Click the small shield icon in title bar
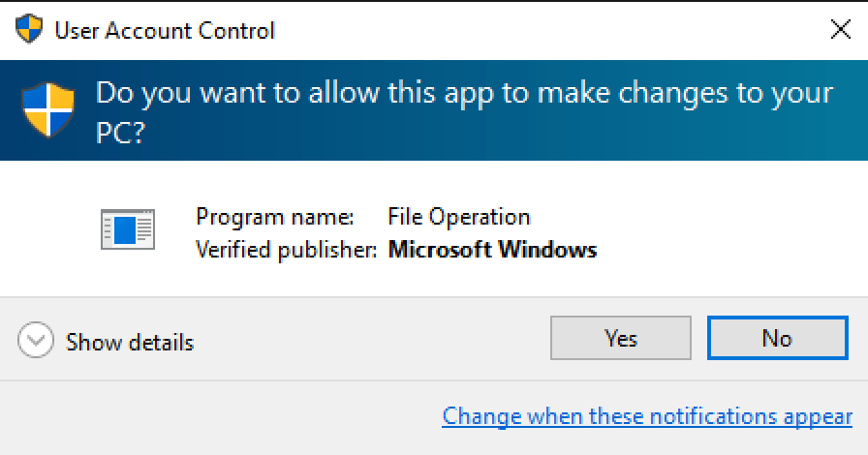The height and width of the screenshot is (455, 868). tap(30, 30)
